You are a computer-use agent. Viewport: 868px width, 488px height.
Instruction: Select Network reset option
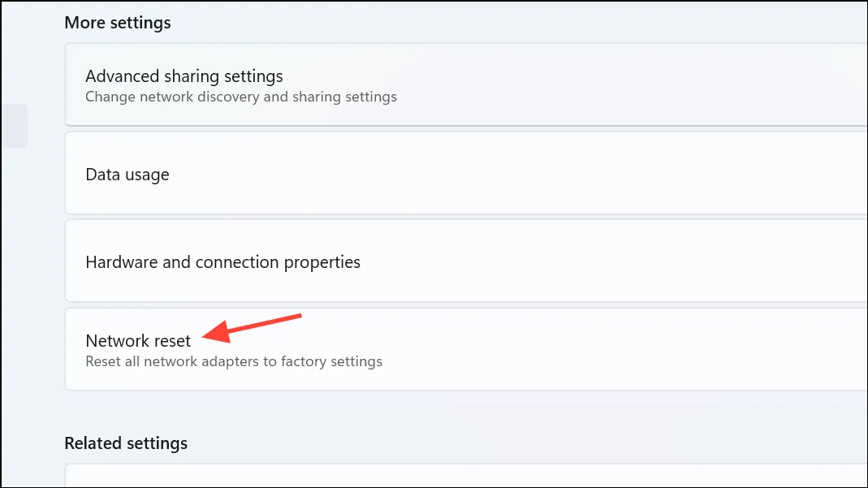point(466,349)
